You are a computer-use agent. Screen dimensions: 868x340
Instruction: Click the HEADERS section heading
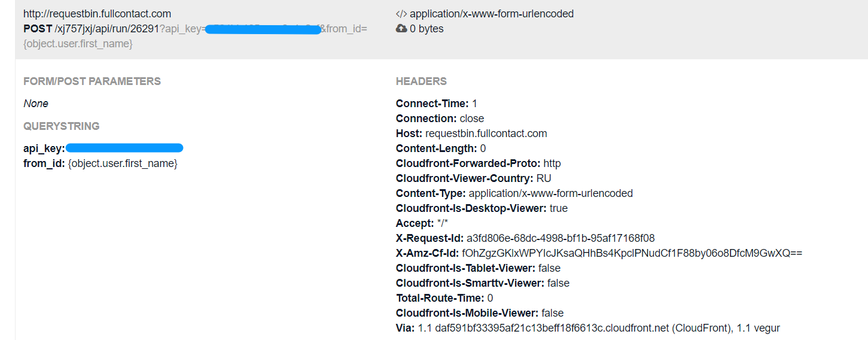421,81
